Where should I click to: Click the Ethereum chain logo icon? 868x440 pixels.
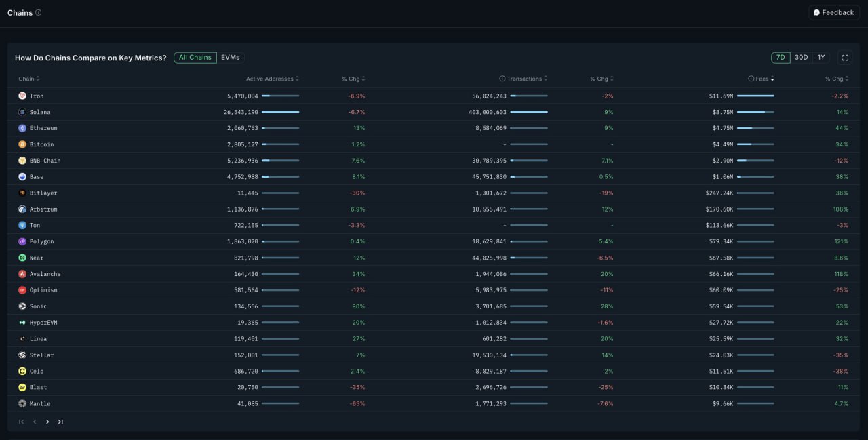(x=22, y=128)
